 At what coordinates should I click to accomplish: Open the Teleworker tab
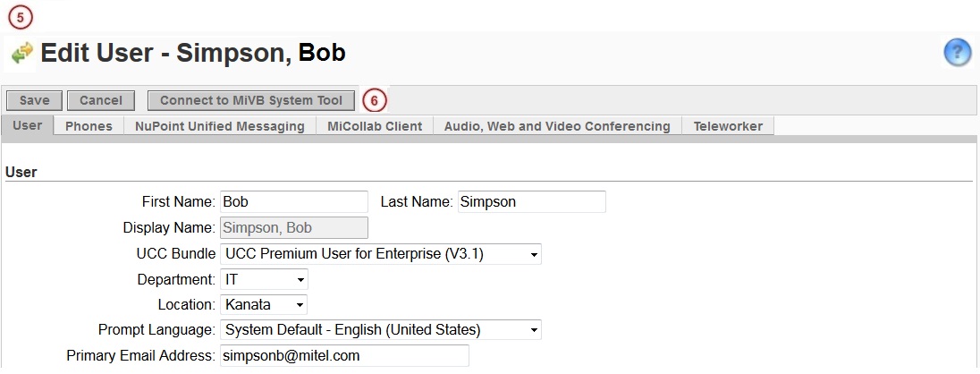pos(728,126)
